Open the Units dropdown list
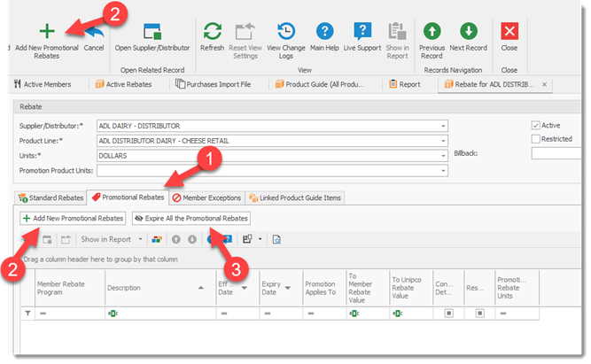Image resolution: width=591 pixels, height=364 pixels. pos(443,153)
